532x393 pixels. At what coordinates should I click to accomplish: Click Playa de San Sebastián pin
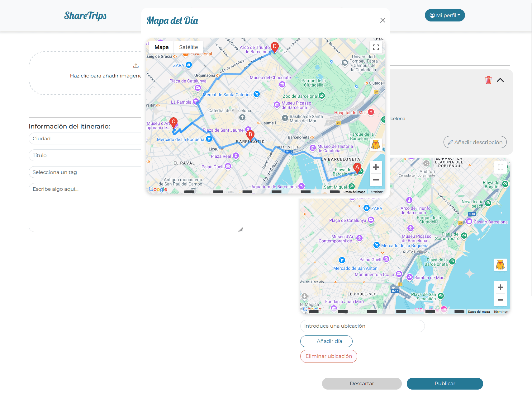coord(441,296)
